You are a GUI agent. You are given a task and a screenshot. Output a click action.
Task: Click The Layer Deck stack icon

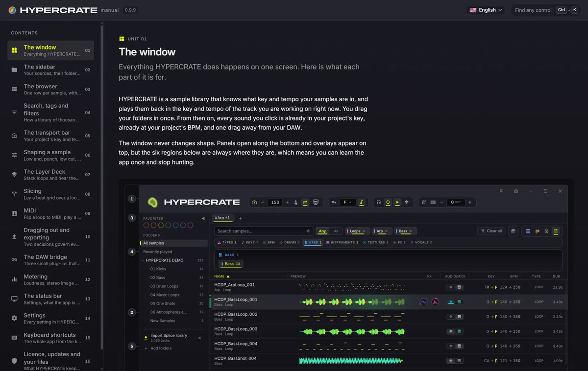click(x=14, y=175)
